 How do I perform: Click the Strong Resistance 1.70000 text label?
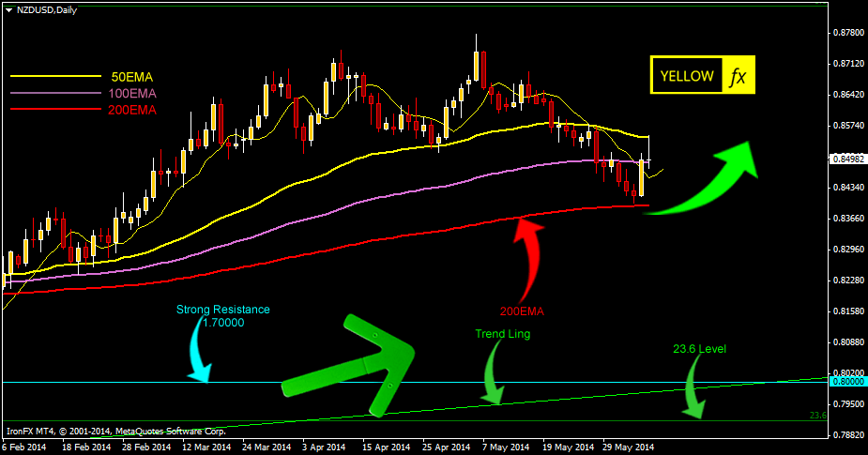click(x=223, y=315)
